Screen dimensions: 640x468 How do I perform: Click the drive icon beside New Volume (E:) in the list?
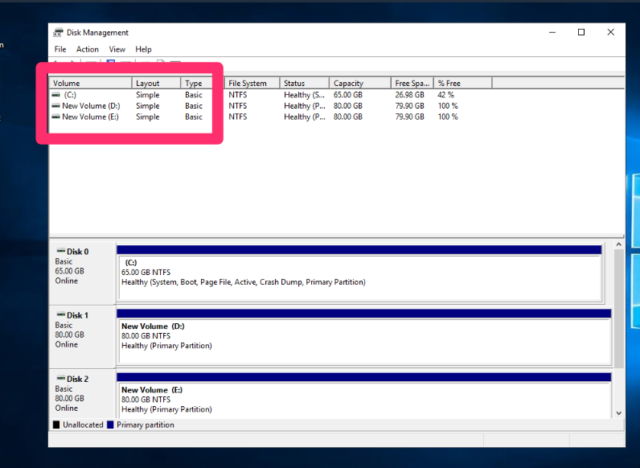[56, 117]
